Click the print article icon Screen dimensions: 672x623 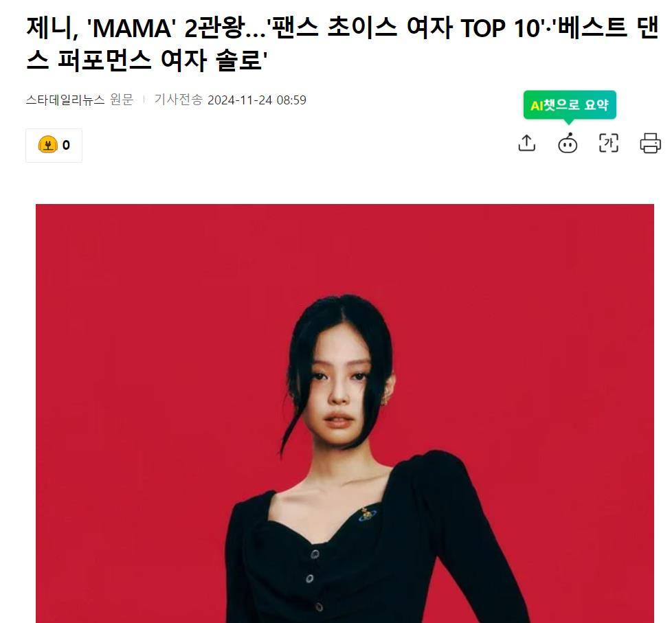coord(650,143)
